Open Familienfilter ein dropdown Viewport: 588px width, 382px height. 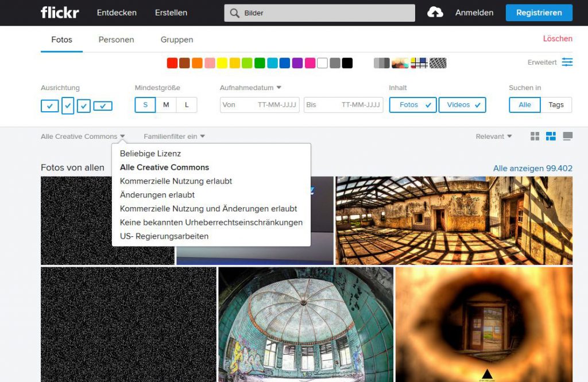174,137
